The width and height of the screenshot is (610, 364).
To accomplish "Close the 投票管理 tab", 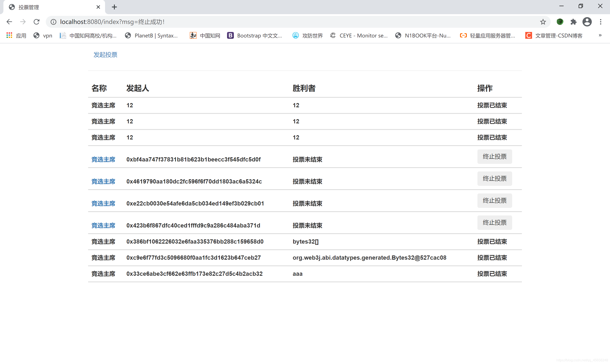I will (98, 7).
